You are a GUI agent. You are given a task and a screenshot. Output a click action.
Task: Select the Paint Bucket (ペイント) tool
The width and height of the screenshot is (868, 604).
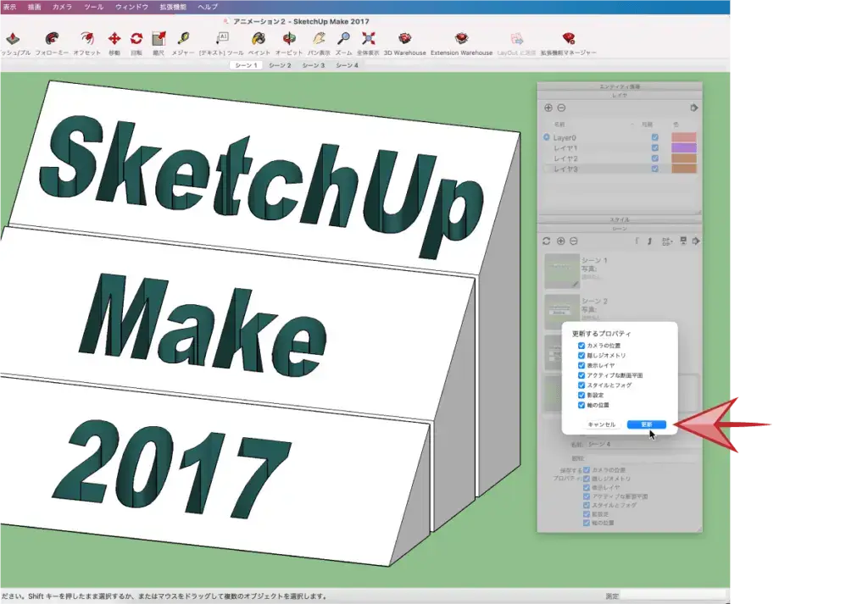[259, 39]
